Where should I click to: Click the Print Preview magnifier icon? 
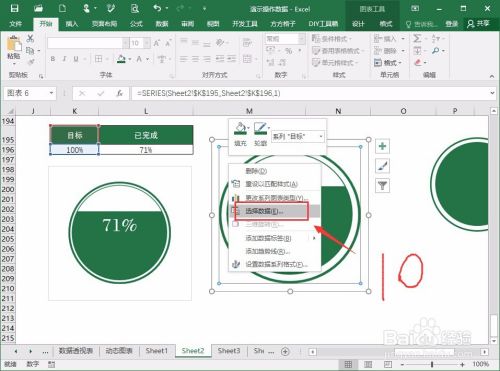[x=135, y=8]
